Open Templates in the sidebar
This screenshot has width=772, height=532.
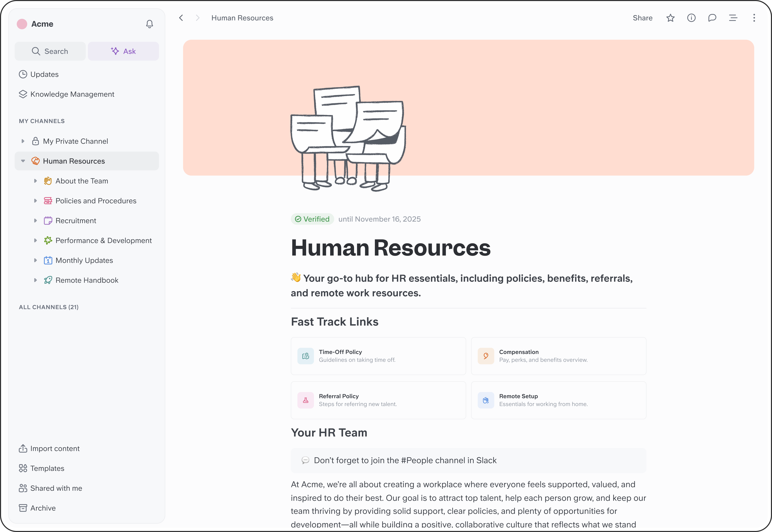(42, 468)
